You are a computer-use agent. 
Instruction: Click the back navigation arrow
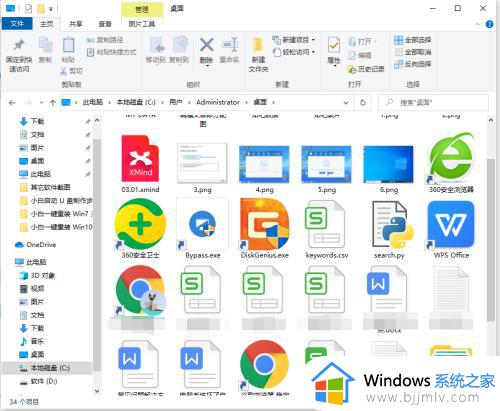click(12, 103)
